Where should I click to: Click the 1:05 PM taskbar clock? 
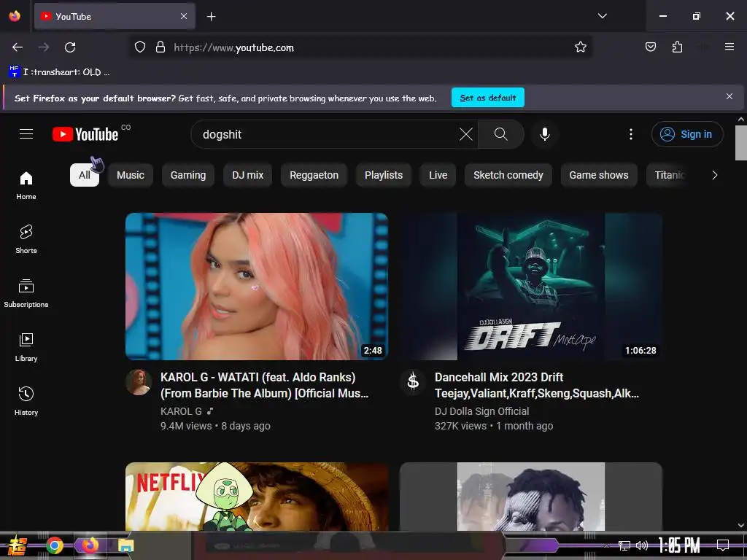click(679, 545)
